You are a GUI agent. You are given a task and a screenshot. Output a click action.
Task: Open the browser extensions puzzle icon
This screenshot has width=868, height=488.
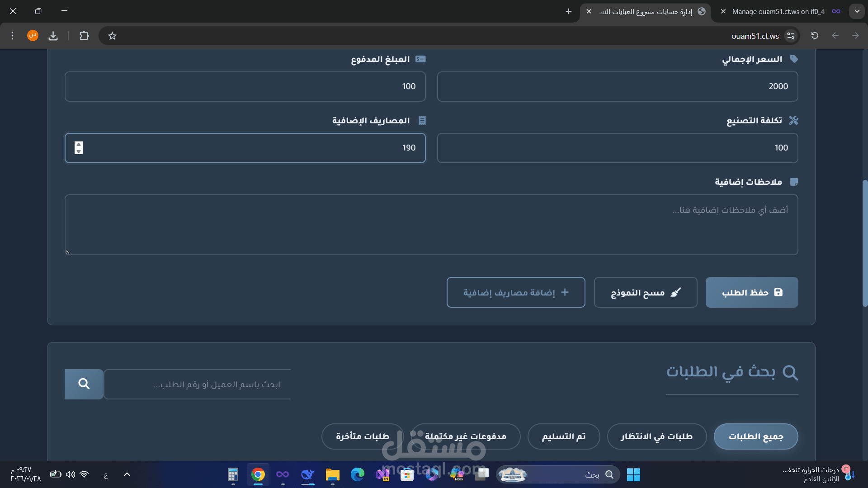coord(84,36)
